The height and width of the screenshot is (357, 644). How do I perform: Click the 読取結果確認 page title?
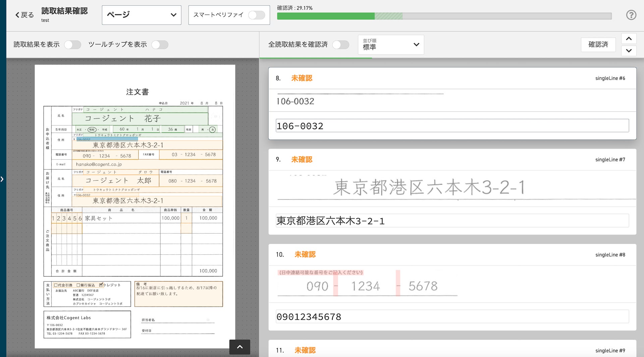coord(64,11)
